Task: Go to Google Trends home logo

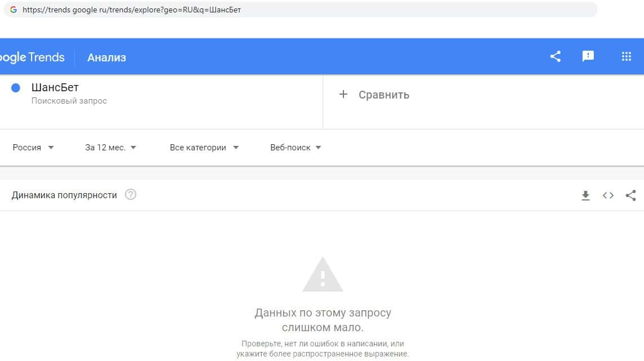Action: 32,57
